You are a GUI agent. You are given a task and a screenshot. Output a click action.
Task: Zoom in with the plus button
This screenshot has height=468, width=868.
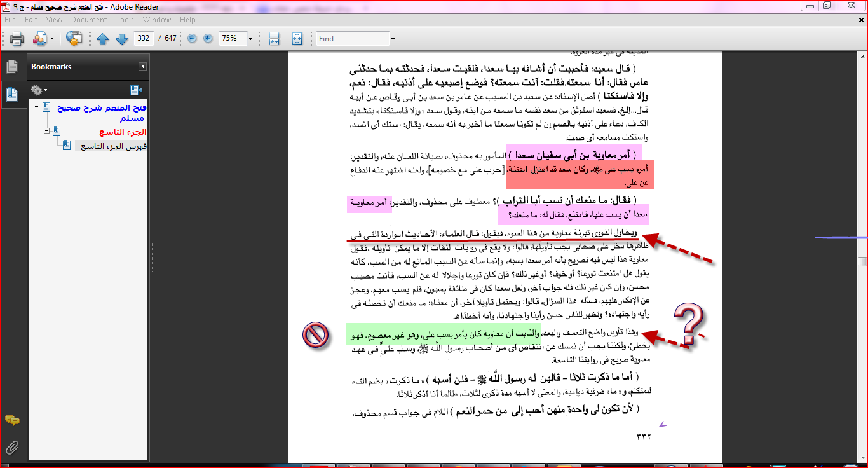pyautogui.click(x=208, y=39)
